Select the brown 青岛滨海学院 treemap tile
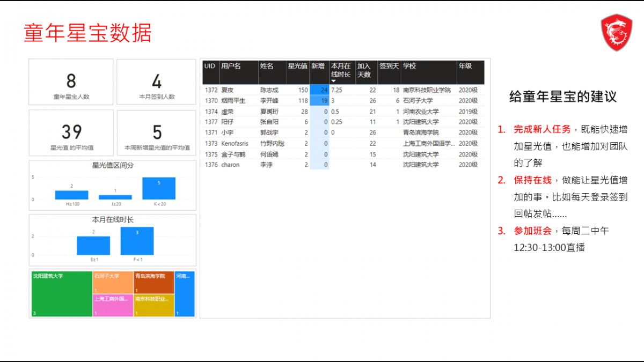This screenshot has width=644, height=362. pyautogui.click(x=153, y=282)
